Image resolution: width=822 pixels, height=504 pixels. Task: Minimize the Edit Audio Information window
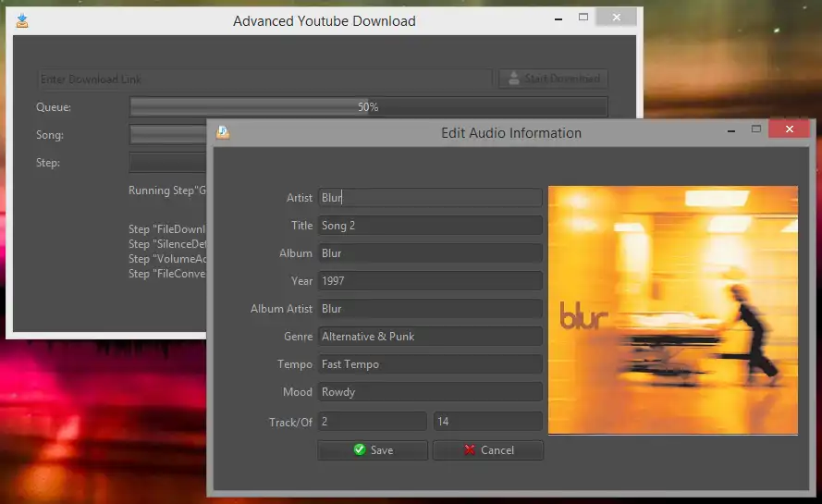731,130
